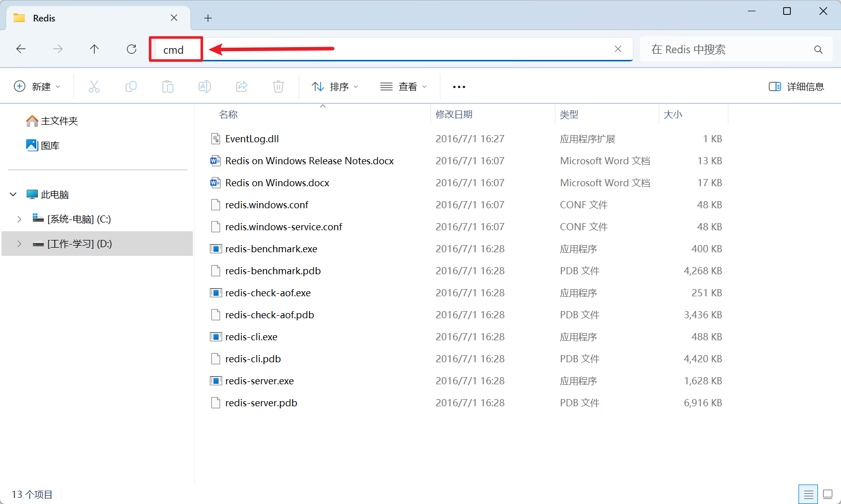This screenshot has width=841, height=504.
Task: Open Gallery in the navigation pane
Action: (x=43, y=145)
